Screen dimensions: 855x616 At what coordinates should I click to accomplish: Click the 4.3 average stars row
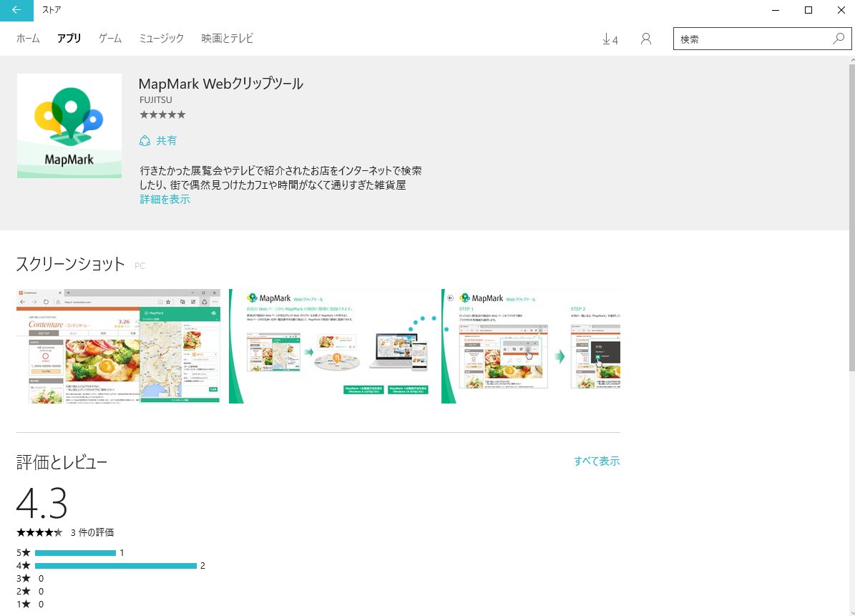click(39, 532)
